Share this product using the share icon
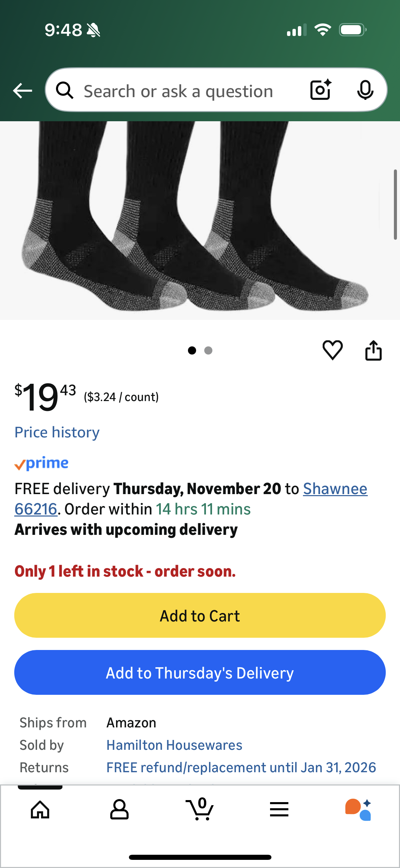 pos(374,350)
